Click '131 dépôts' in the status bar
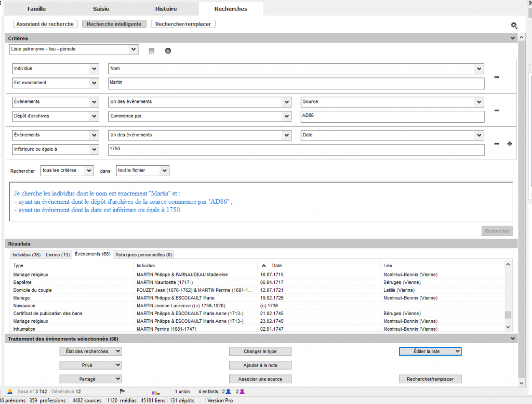532x404 pixels. [182, 400]
